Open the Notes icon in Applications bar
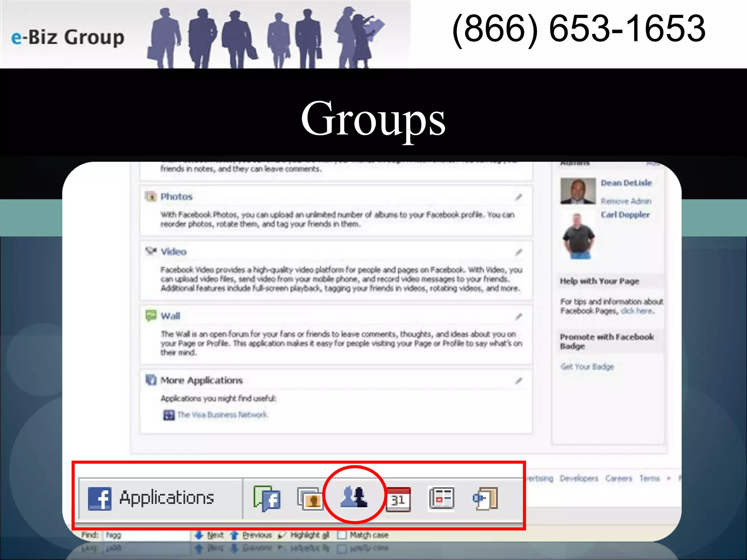This screenshot has height=560, width=747. click(x=441, y=498)
